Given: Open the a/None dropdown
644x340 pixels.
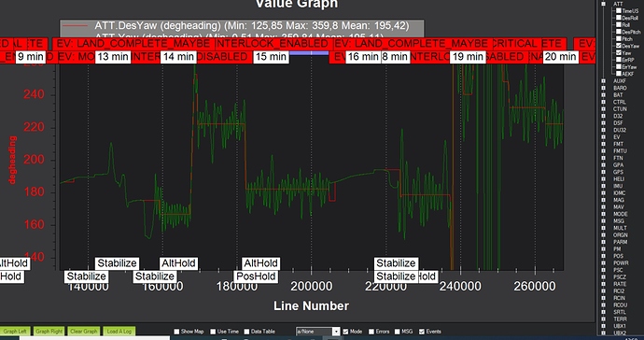Looking at the screenshot, I should coord(318,332).
